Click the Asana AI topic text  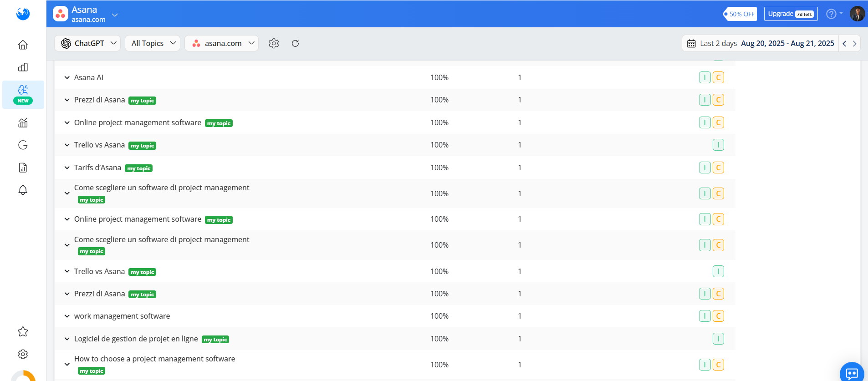[89, 77]
